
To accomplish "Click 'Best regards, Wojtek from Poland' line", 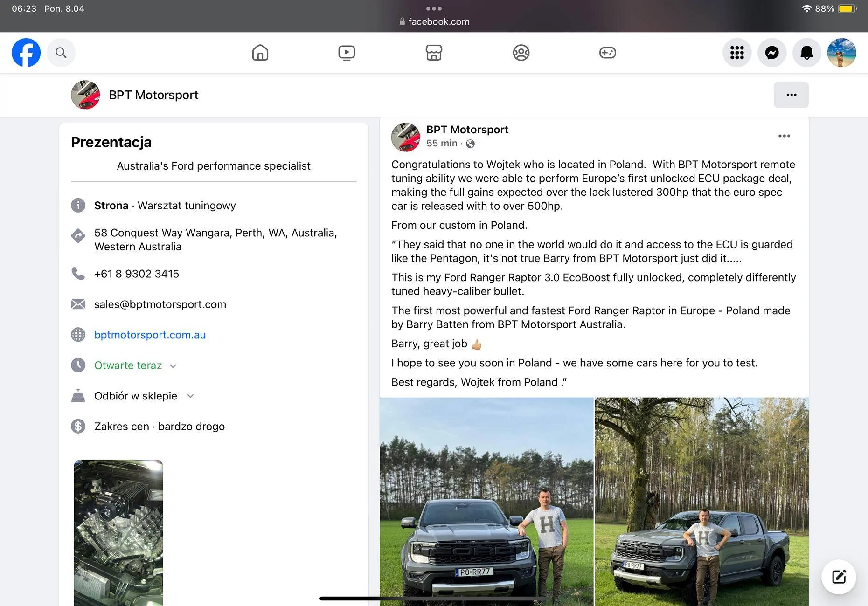I will click(x=479, y=382).
